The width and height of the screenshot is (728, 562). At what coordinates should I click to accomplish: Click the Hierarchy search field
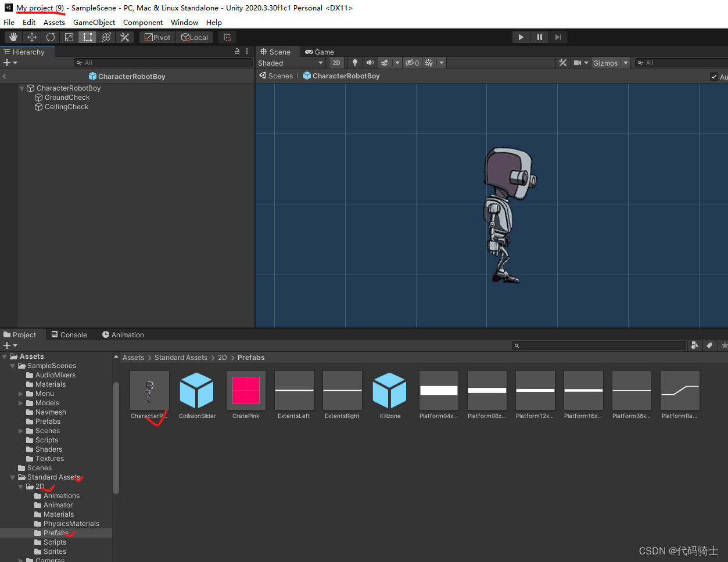click(x=163, y=63)
